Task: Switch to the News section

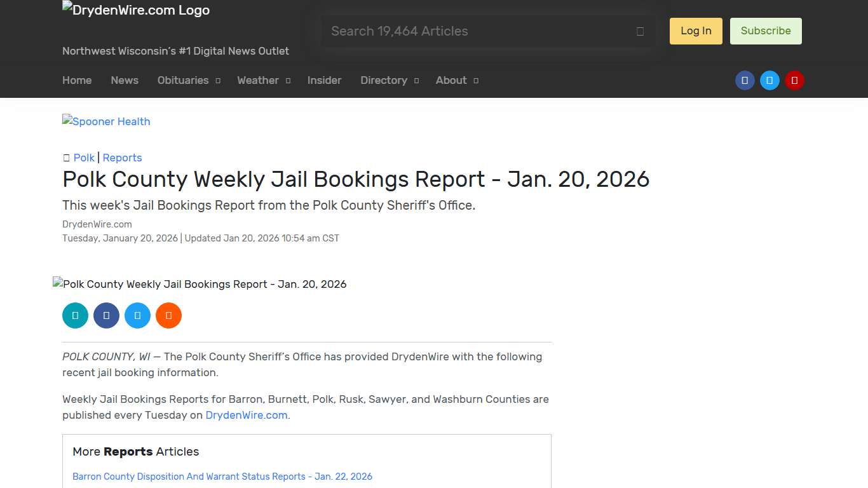Action: pyautogui.click(x=124, y=80)
